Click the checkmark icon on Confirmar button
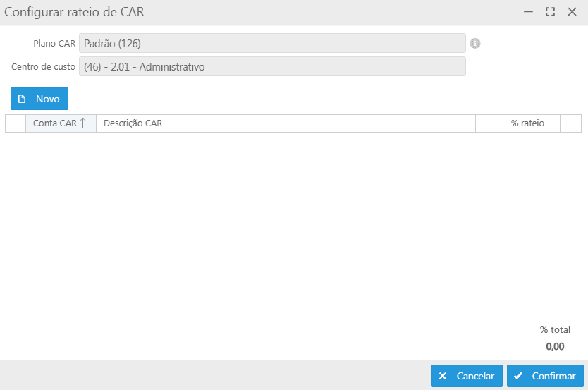This screenshot has width=588, height=390. point(518,376)
